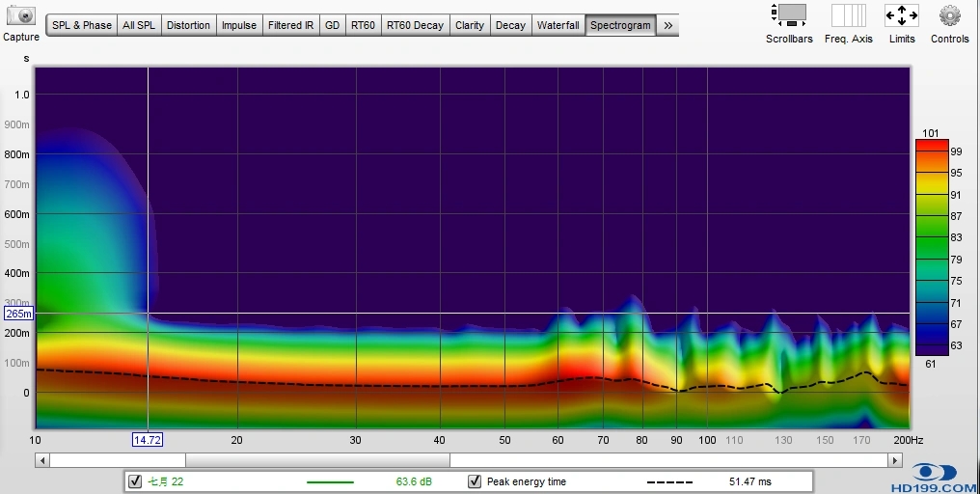This screenshot has height=494, width=980.
Task: Toggle the Peak energy time checkbox
Action: pyautogui.click(x=475, y=481)
